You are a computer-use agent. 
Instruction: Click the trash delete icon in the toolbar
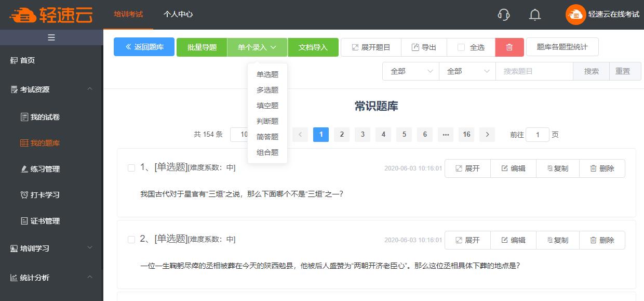(509, 47)
